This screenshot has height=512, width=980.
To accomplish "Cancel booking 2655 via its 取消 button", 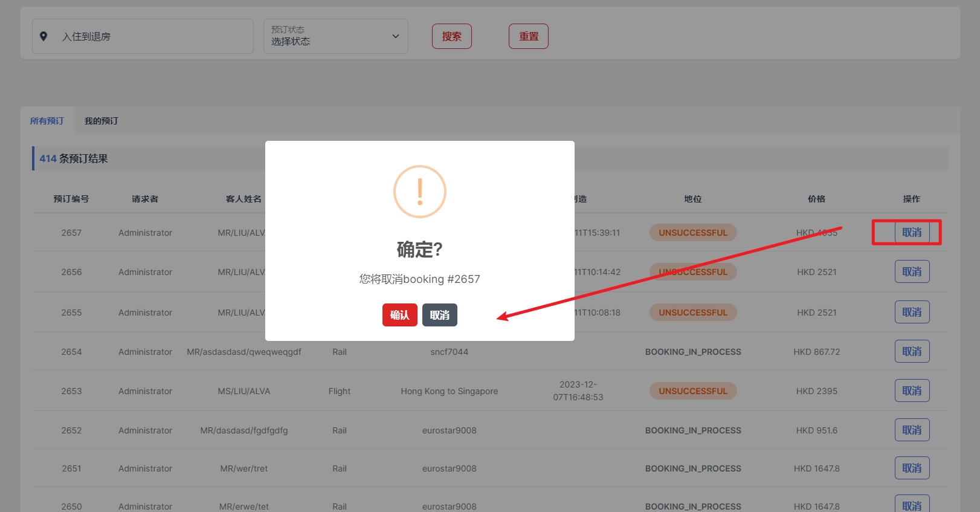I will coord(912,313).
